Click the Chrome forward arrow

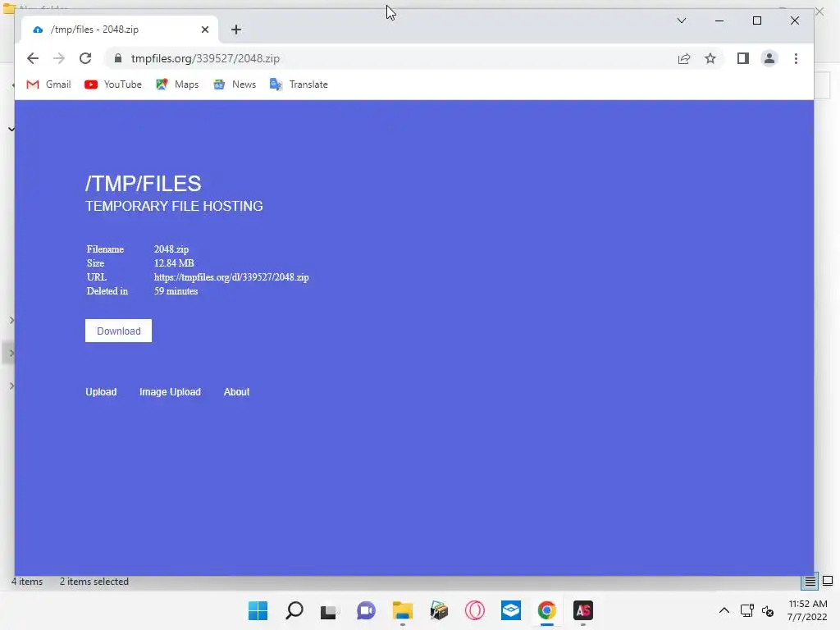tap(59, 58)
